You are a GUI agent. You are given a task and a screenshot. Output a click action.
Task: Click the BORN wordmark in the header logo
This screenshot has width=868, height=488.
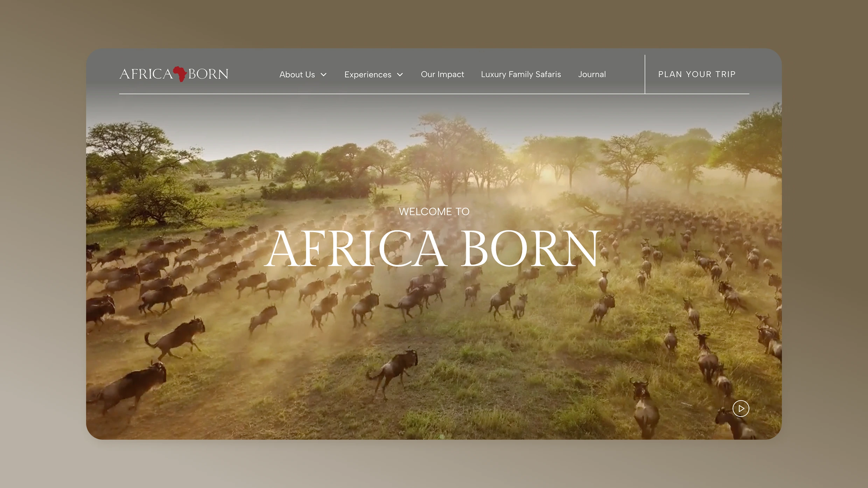click(208, 74)
